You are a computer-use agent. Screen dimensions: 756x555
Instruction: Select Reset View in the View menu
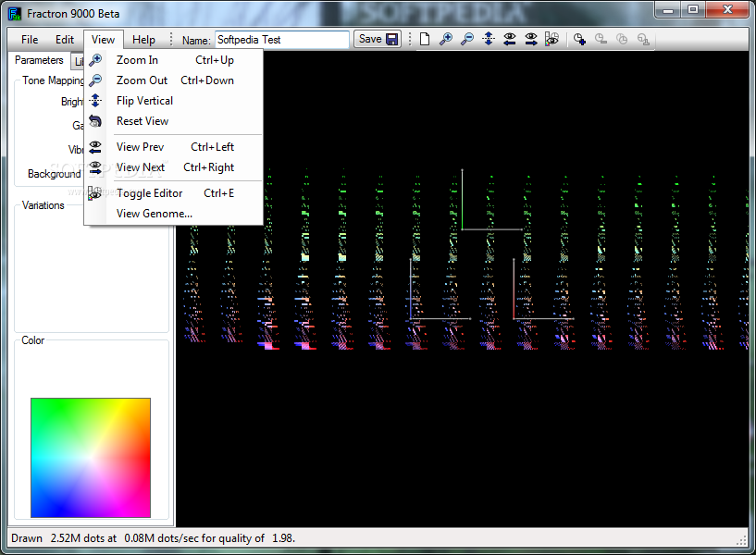coord(143,121)
